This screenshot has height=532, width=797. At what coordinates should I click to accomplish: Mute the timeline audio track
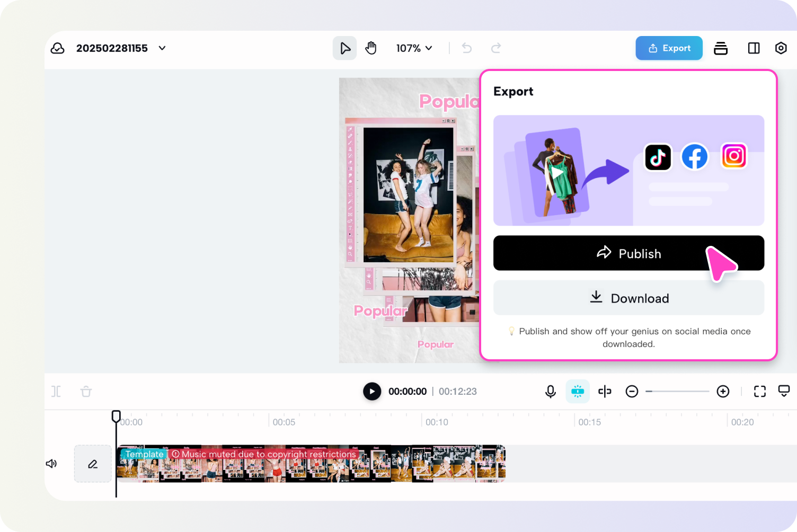51,464
